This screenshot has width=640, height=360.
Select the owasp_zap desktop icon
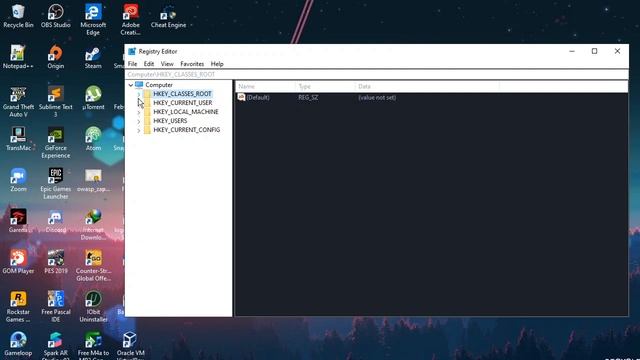pos(93,180)
